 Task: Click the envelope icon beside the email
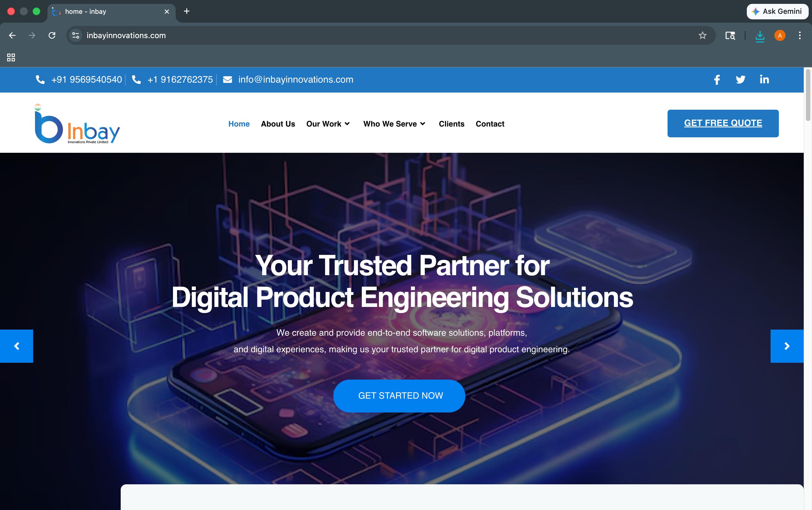[228, 80]
